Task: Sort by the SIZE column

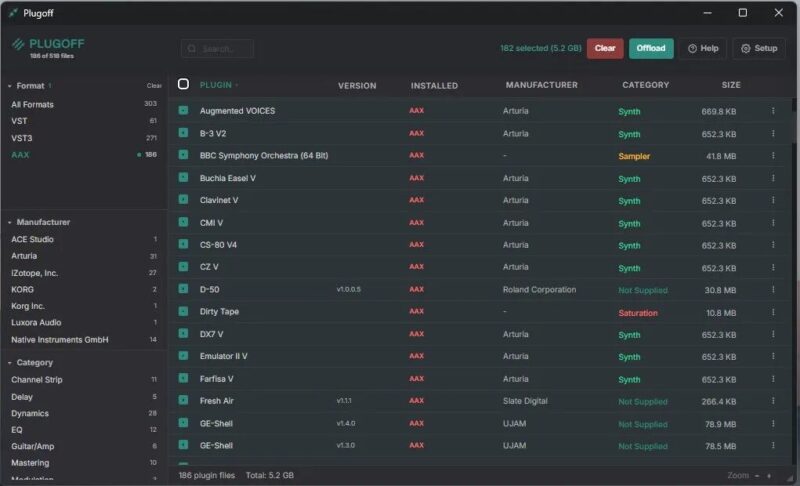Action: click(731, 85)
